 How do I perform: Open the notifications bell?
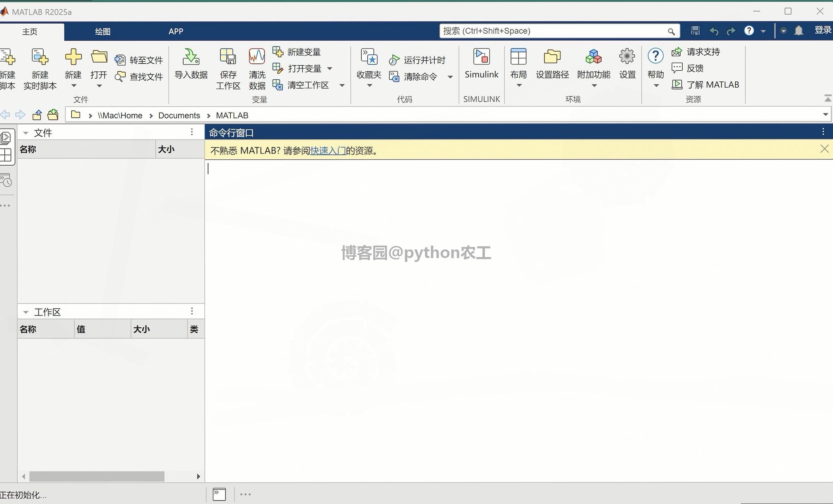tap(799, 30)
